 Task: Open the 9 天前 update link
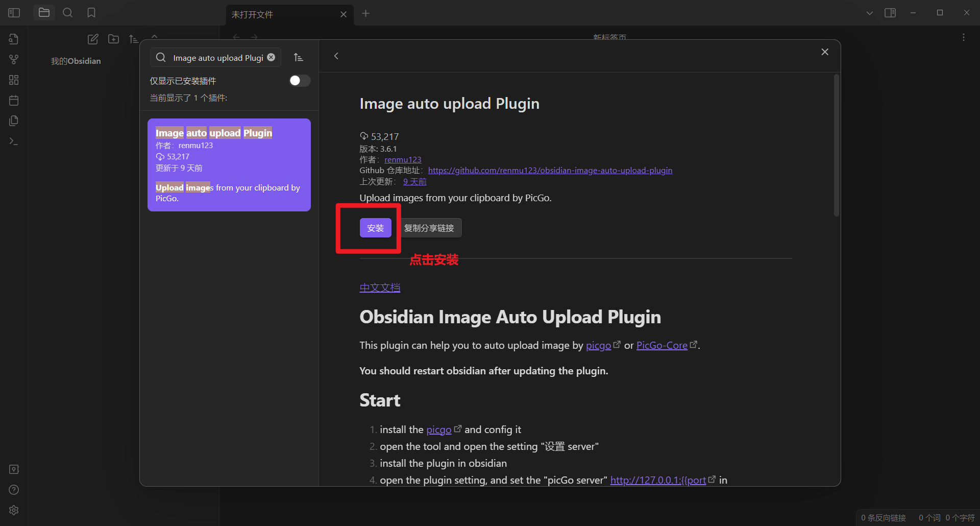pyautogui.click(x=414, y=182)
